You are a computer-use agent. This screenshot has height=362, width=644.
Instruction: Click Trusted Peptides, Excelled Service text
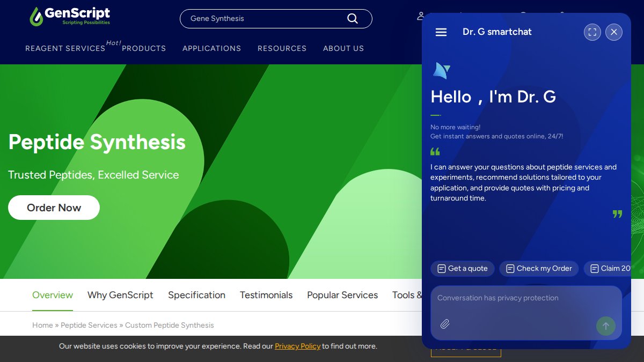pos(93,175)
